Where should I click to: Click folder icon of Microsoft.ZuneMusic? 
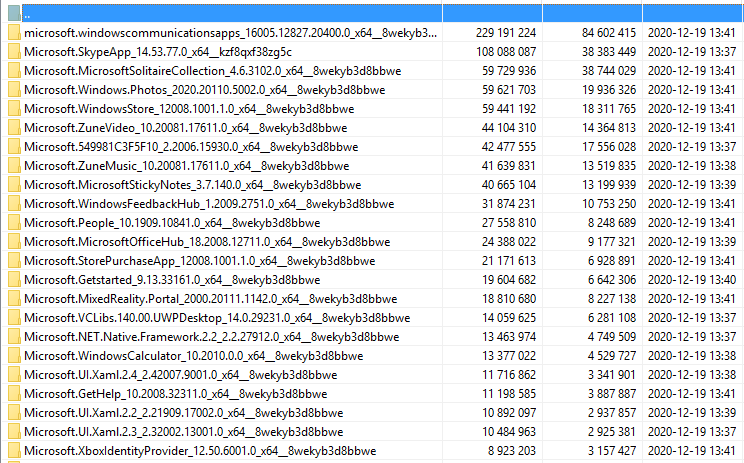click(x=14, y=165)
